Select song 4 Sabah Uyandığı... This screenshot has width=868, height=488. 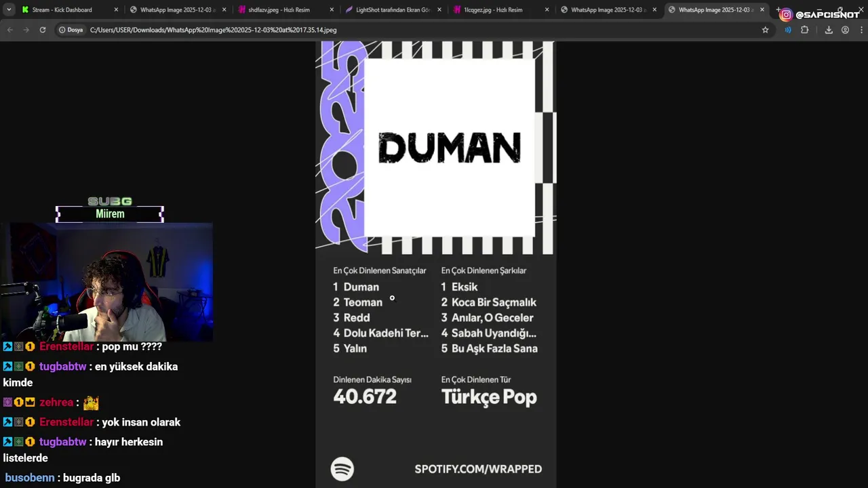point(489,333)
